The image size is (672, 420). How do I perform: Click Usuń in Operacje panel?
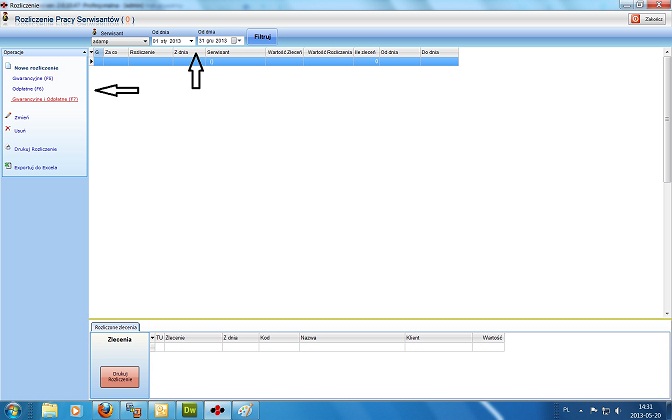pyautogui.click(x=20, y=131)
